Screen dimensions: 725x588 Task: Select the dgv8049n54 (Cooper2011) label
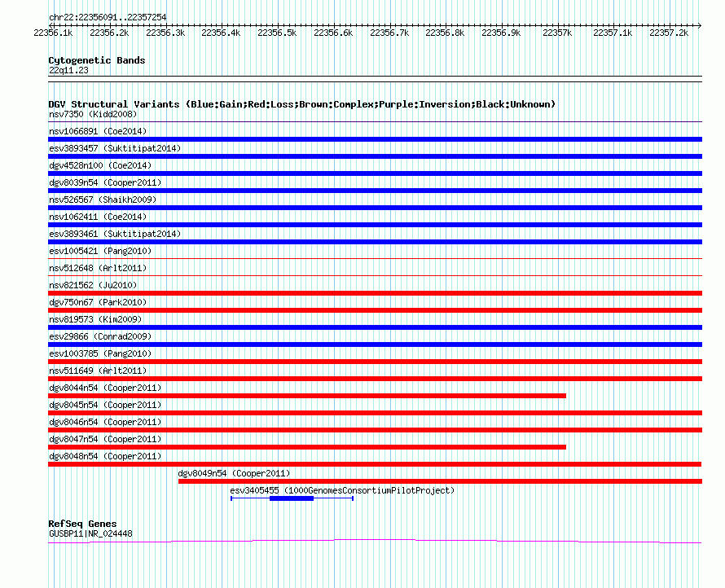tap(234, 473)
